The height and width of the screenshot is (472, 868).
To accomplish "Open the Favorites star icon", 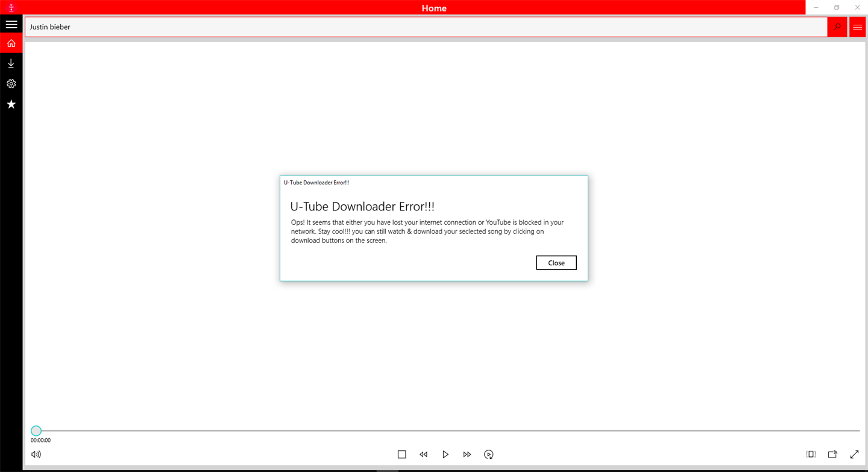I will [x=11, y=104].
